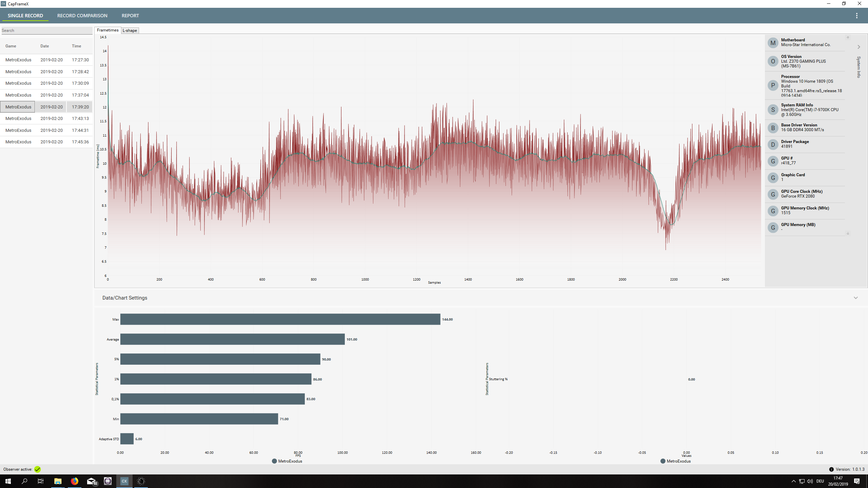Collapse the System Info side panel
868x488 pixels.
click(x=859, y=47)
